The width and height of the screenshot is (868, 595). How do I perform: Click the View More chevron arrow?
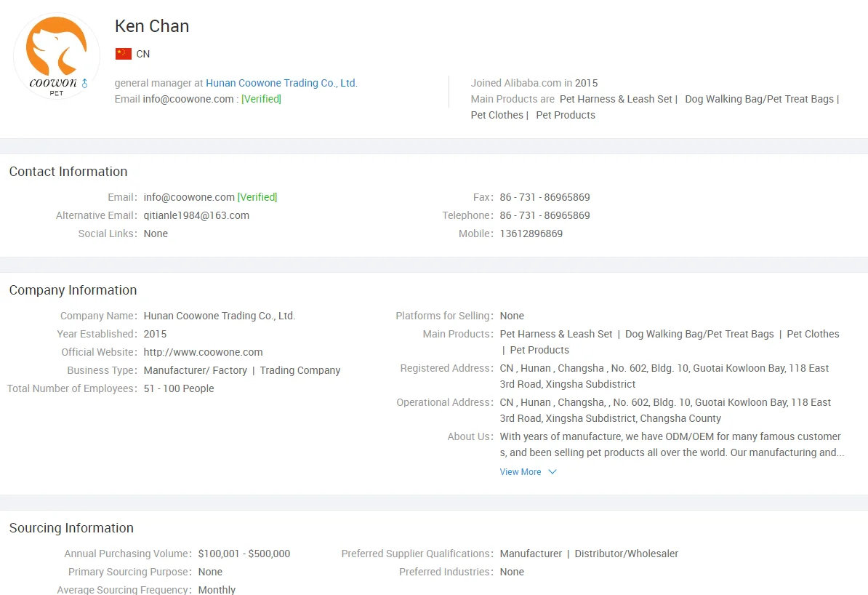pyautogui.click(x=552, y=472)
